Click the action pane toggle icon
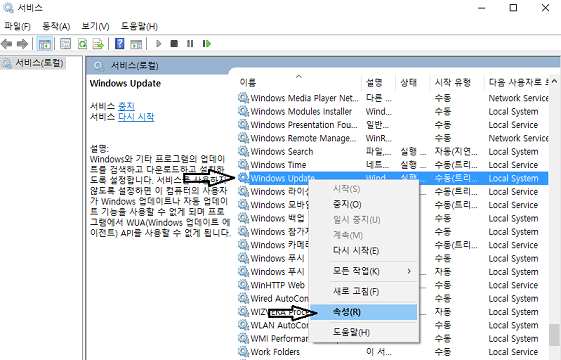This screenshot has height=360, width=561. [136, 44]
